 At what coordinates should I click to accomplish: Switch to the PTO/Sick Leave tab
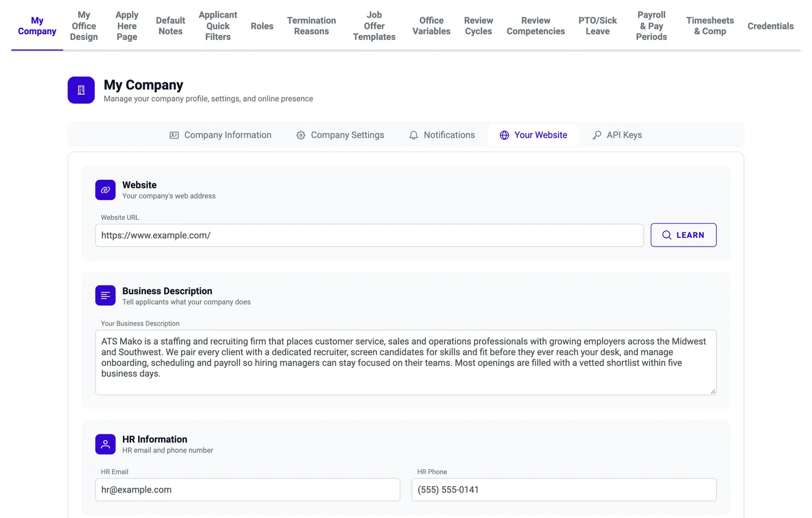597,26
